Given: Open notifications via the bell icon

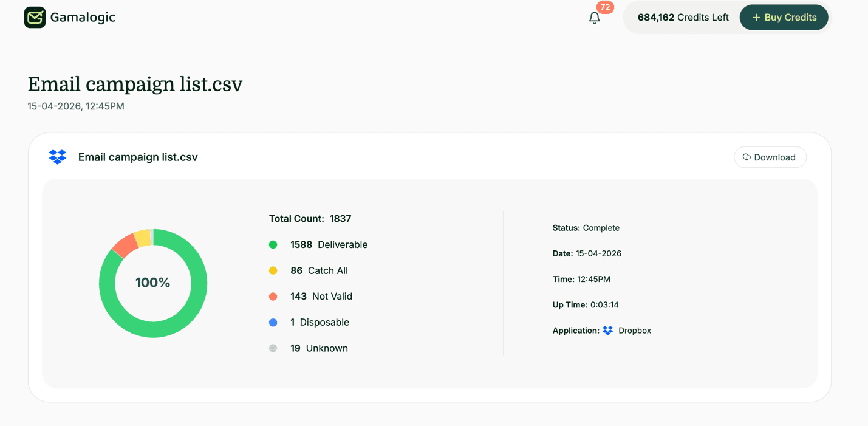Looking at the screenshot, I should tap(594, 18).
